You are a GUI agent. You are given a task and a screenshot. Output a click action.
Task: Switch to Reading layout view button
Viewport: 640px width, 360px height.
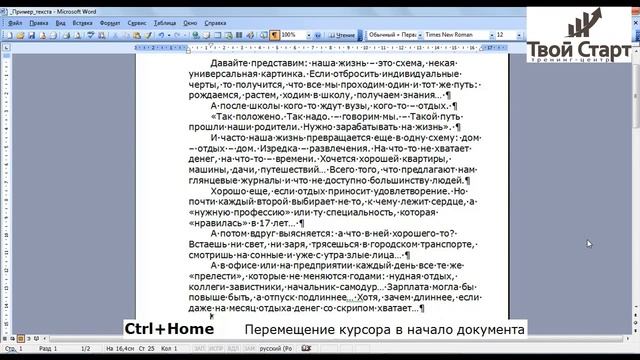pyautogui.click(x=36, y=338)
